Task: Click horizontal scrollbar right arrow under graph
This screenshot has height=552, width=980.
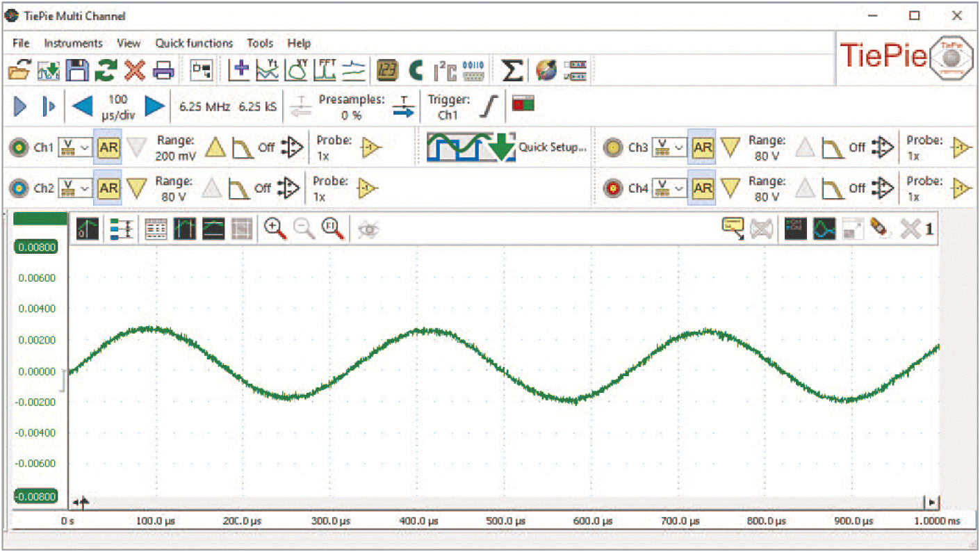Action: coord(931,501)
